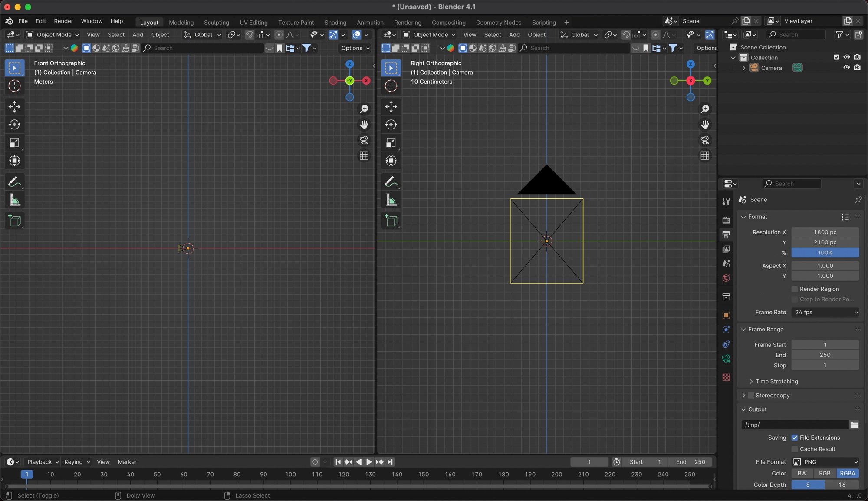Open the Frame Rate 24 fps dropdown
The image size is (868, 501).
825,313
